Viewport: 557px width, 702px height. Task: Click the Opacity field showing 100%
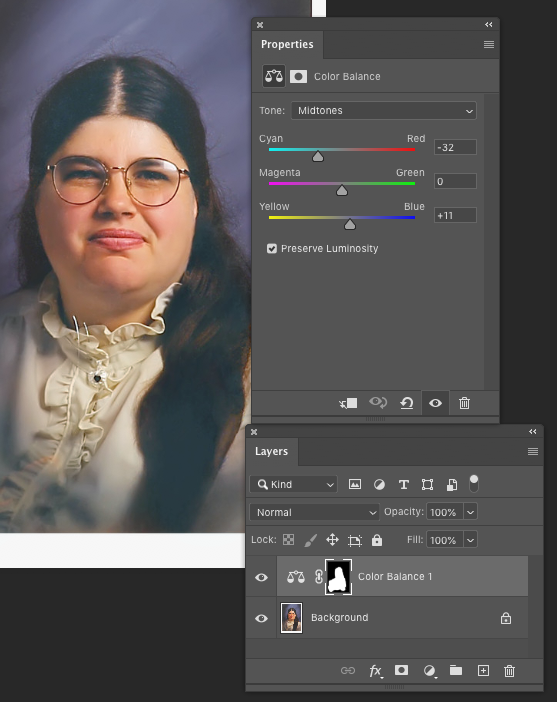[444, 512]
